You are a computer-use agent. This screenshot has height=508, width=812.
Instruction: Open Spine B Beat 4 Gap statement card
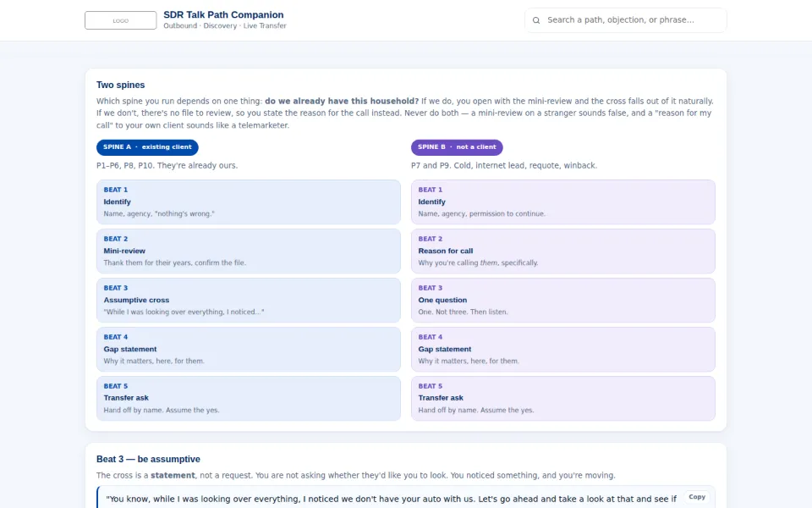pyautogui.click(x=563, y=350)
